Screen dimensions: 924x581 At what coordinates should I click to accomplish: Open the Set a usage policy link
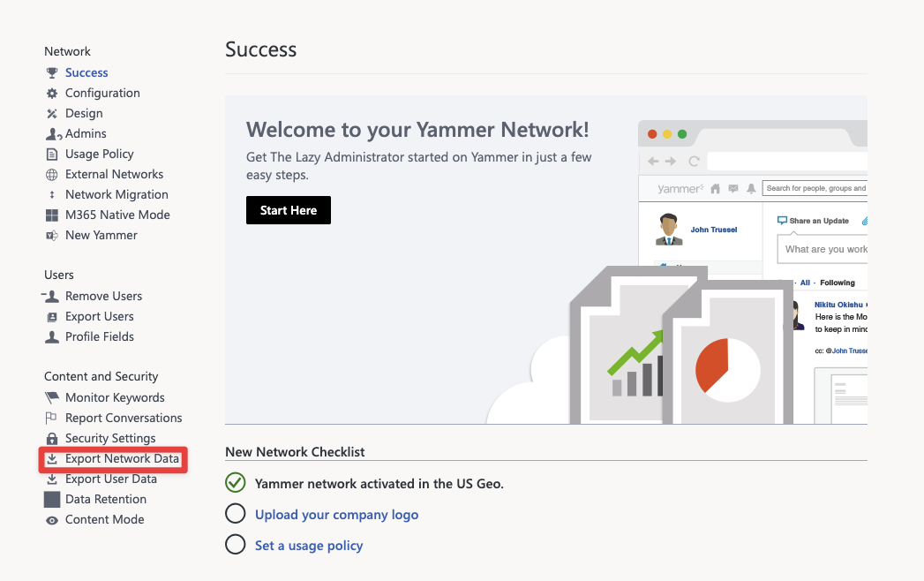coord(309,546)
